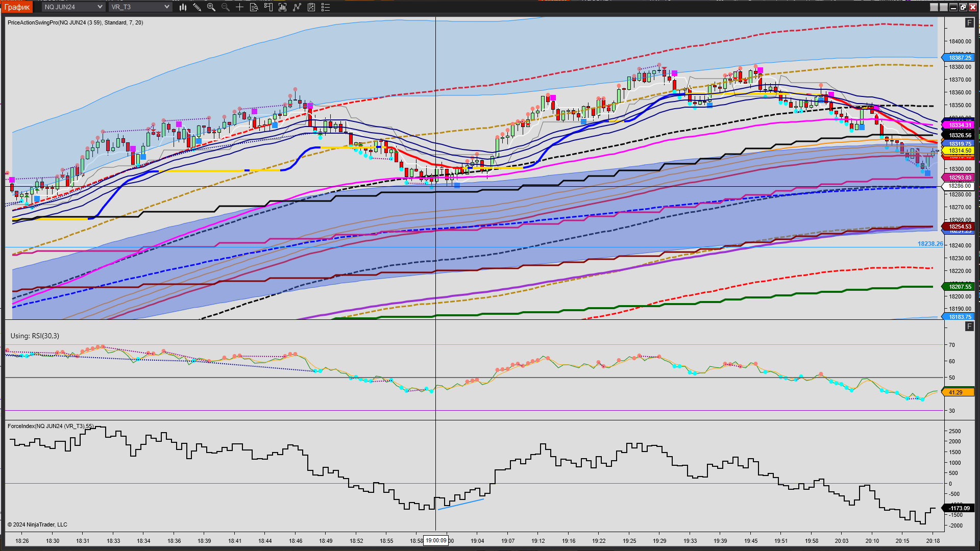
Task: Click the 2500 ForceIndex axis label
Action: coord(954,431)
